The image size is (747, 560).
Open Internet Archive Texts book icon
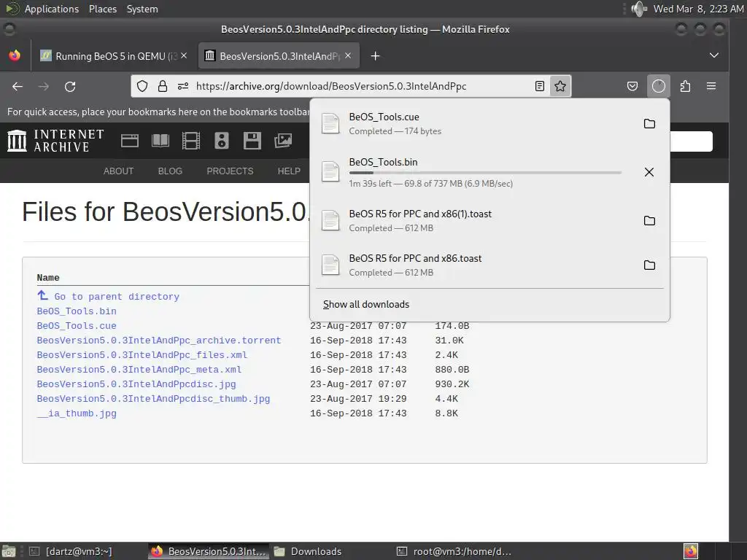(160, 141)
